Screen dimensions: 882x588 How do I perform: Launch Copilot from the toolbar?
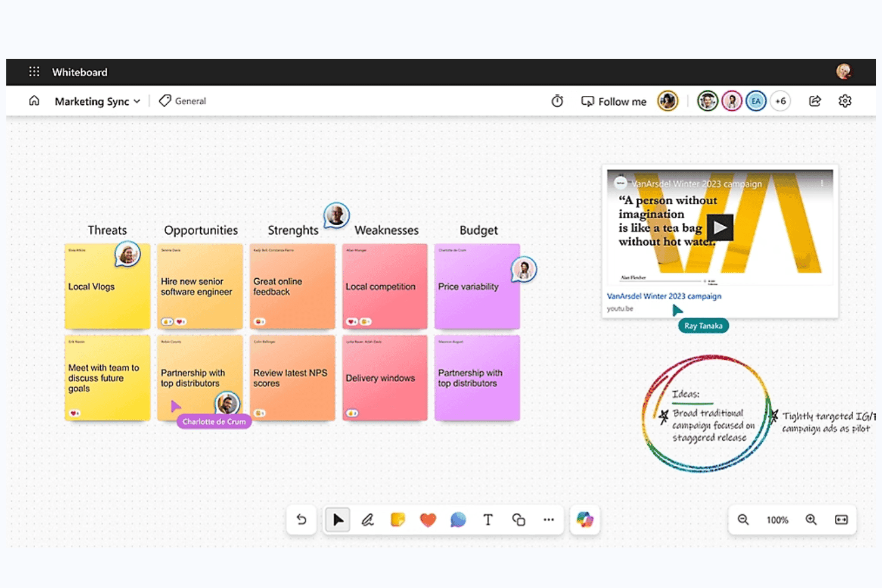585,519
